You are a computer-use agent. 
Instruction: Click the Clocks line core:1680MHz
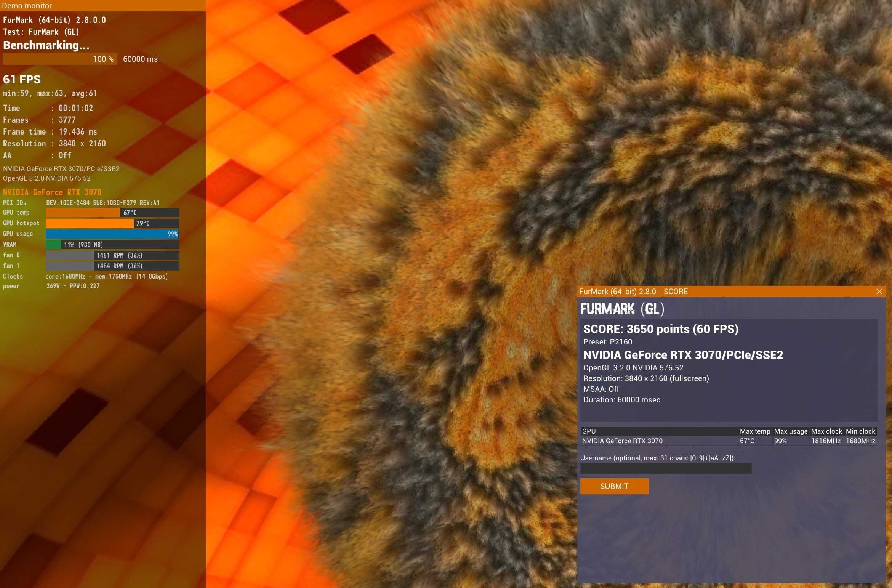click(x=107, y=276)
